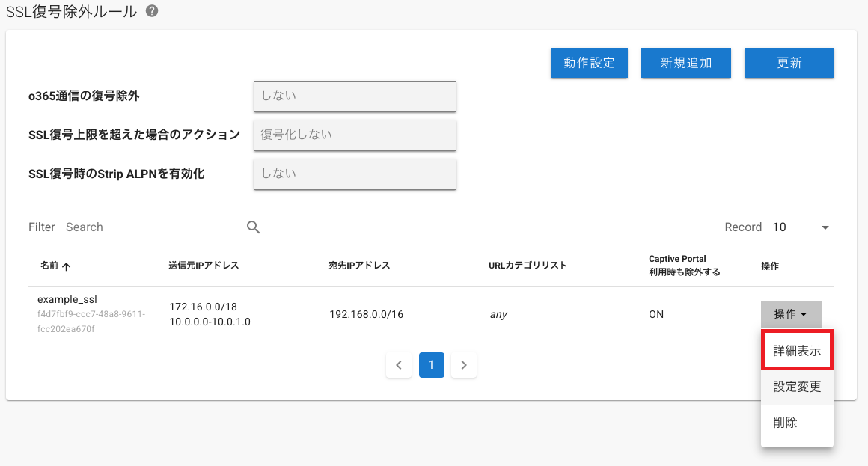Go to next page chevron

coord(464,365)
